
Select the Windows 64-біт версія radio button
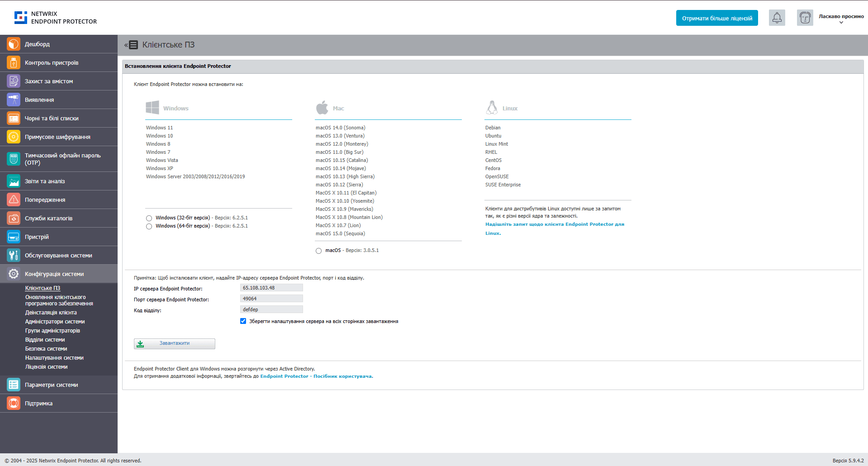tap(149, 226)
